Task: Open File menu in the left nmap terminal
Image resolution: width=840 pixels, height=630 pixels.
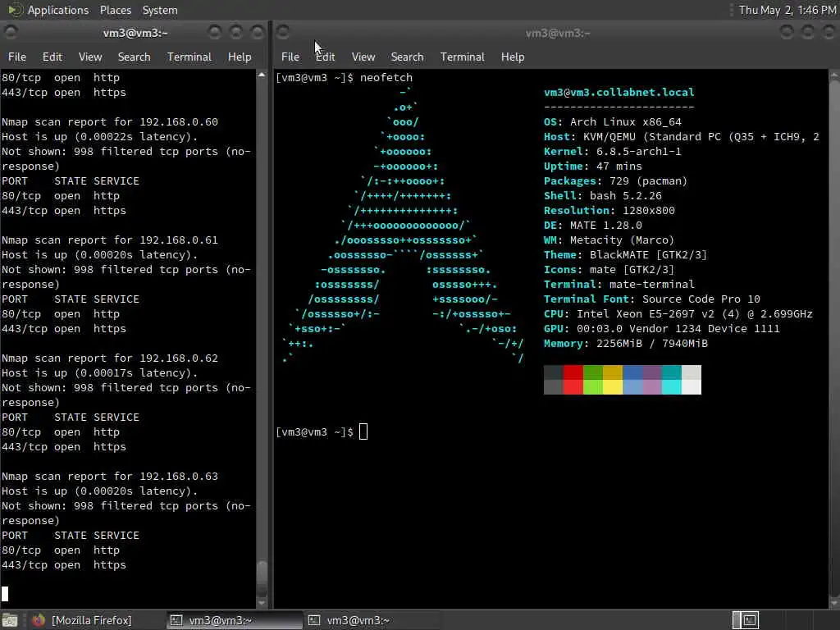Action: (16, 57)
